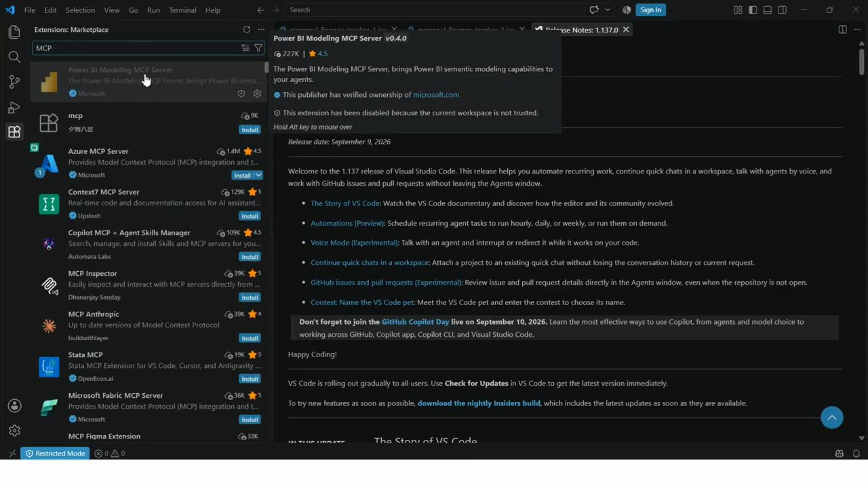Toggle the secondary side bar visibility

point(783,9)
